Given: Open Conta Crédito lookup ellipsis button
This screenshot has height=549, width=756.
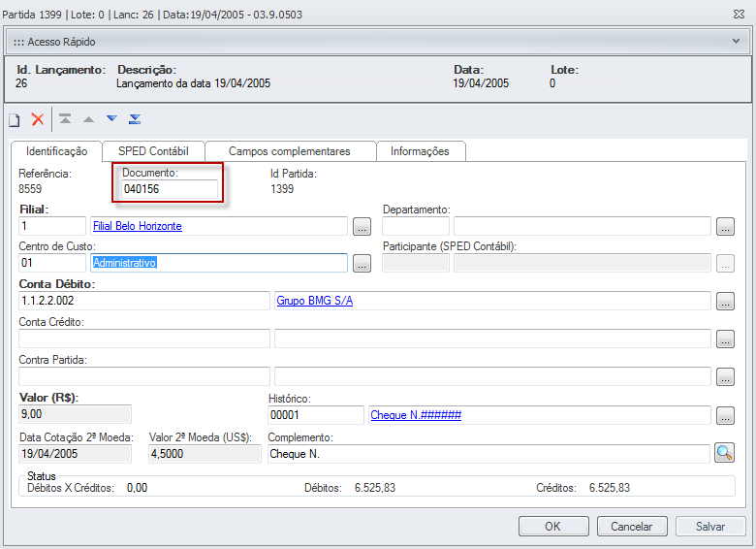Looking at the screenshot, I should (x=725, y=339).
